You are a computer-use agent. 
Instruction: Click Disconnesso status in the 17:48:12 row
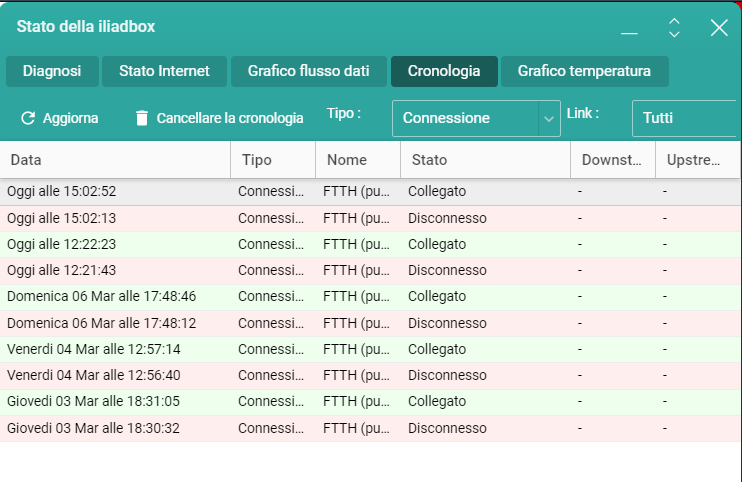click(x=447, y=324)
